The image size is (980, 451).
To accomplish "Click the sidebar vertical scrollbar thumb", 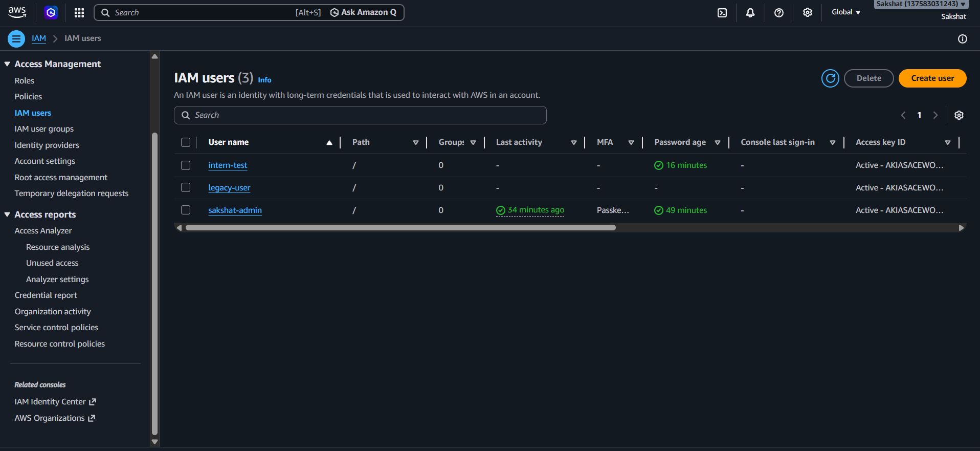I will click(154, 284).
